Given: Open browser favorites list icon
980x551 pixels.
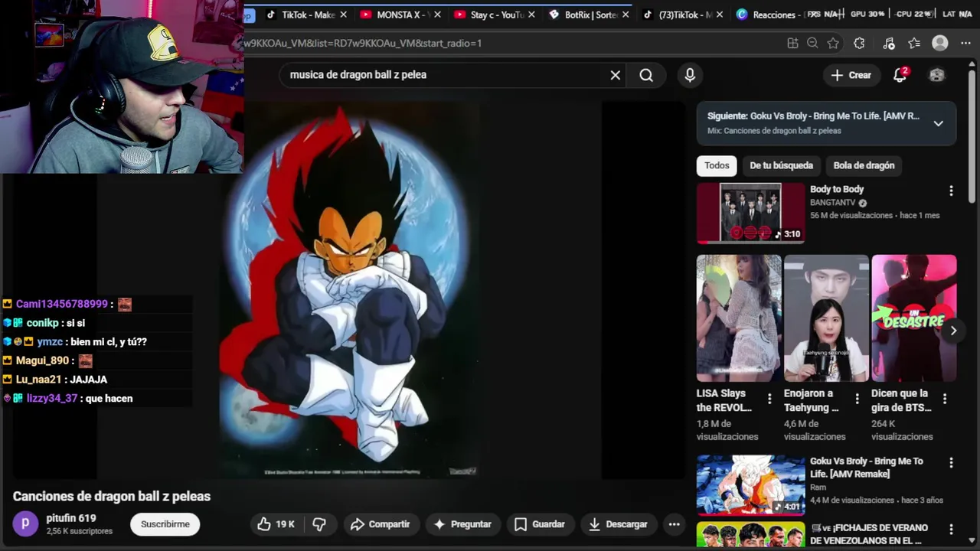Looking at the screenshot, I should pyautogui.click(x=914, y=44).
